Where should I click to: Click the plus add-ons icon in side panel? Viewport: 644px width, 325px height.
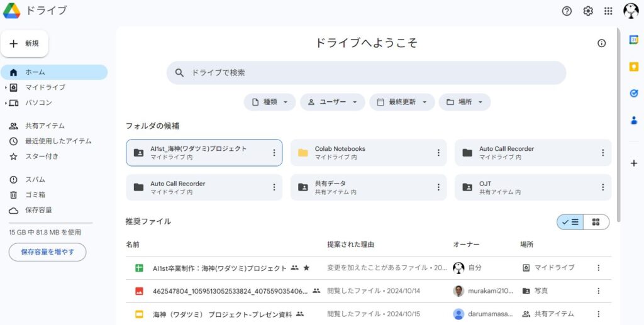click(634, 163)
